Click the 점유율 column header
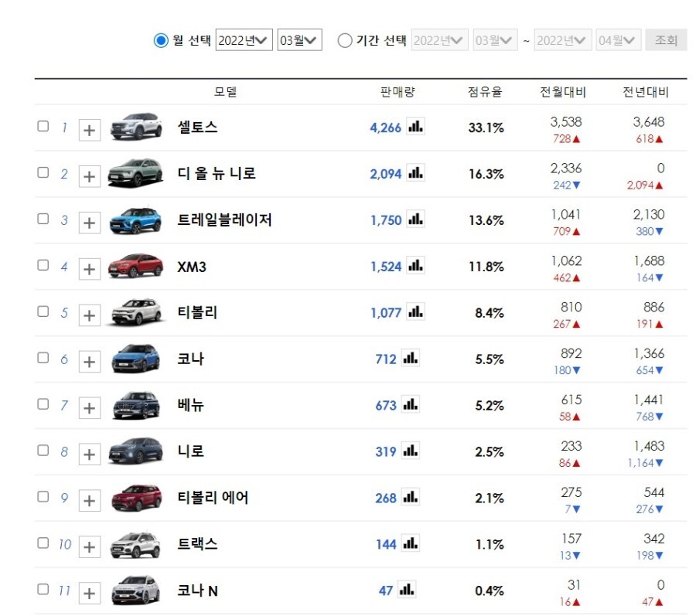Image resolution: width=696 pixels, height=616 pixels. pos(485,92)
